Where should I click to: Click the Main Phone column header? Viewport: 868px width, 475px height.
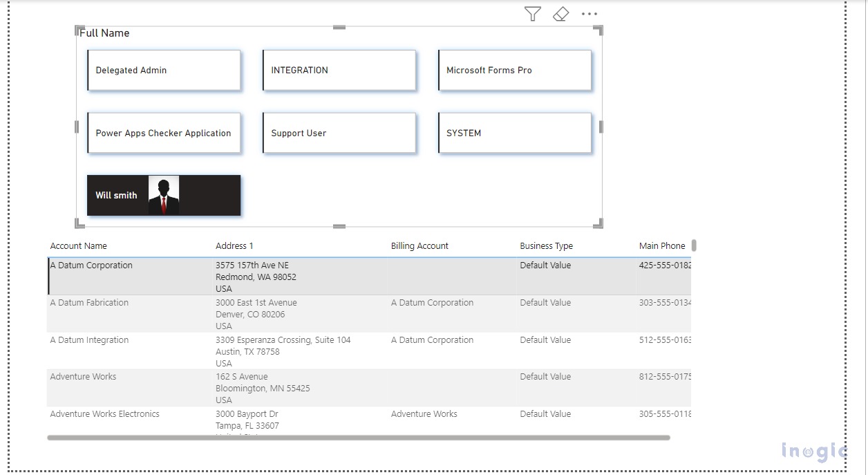tap(661, 246)
